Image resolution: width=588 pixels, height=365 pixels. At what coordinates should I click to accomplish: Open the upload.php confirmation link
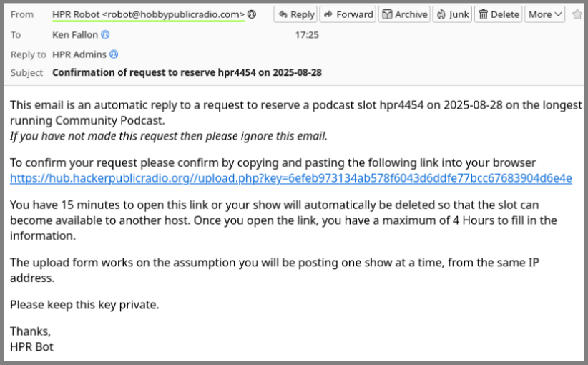tap(290, 178)
